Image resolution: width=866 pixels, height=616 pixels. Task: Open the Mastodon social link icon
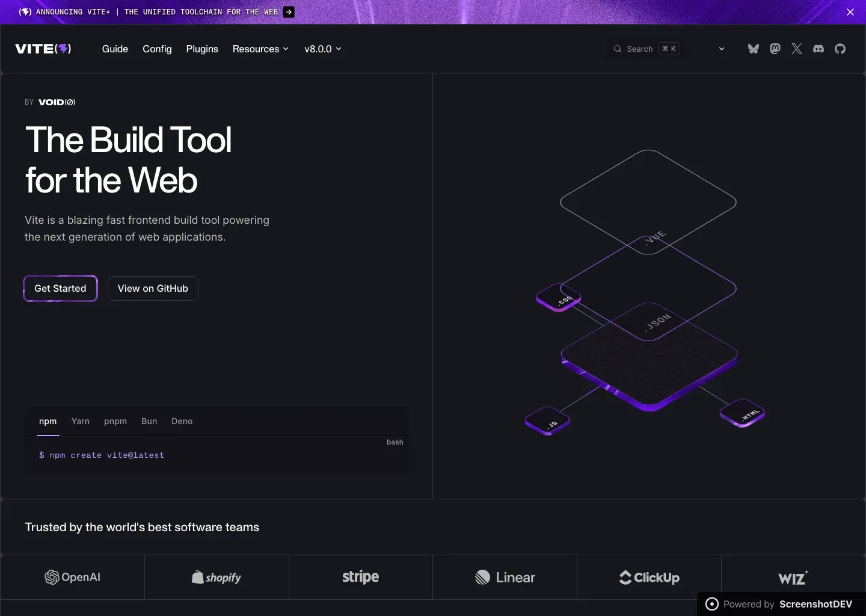tap(775, 49)
